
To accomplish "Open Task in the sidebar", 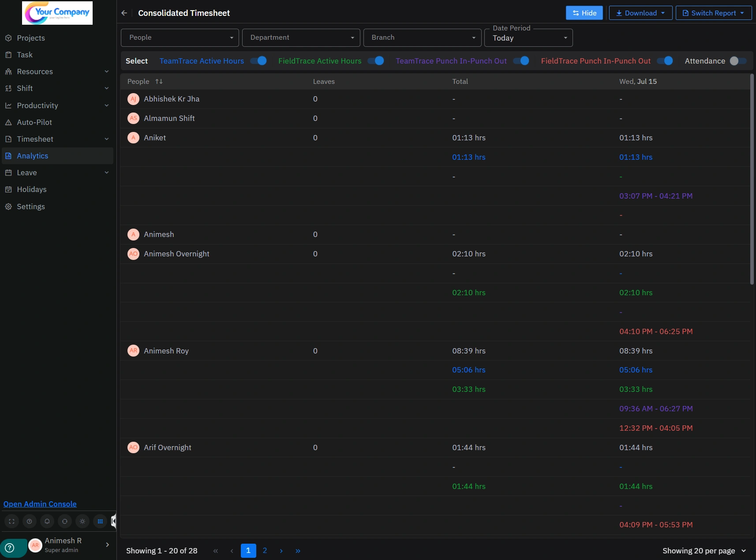I will (57, 55).
